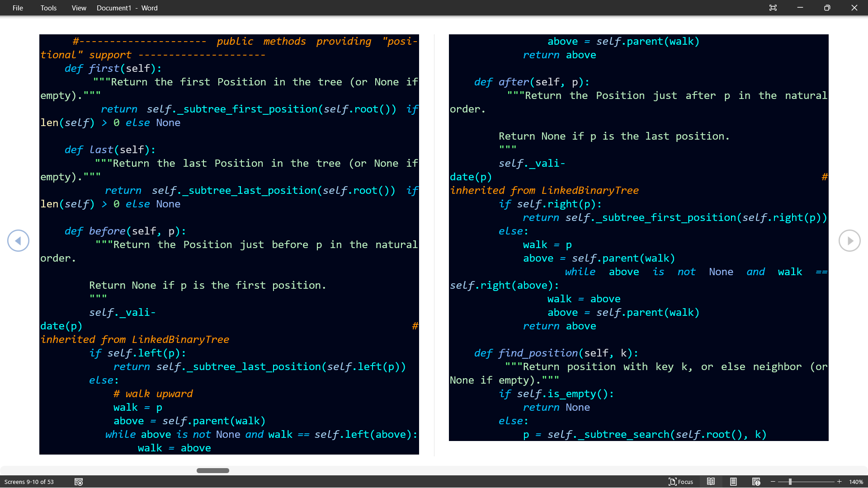Open the View menu

coord(79,8)
